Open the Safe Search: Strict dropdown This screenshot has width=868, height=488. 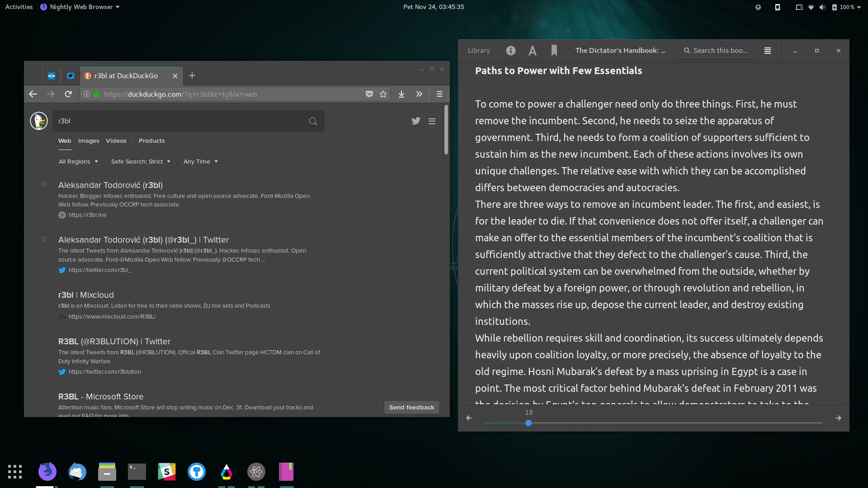point(141,162)
